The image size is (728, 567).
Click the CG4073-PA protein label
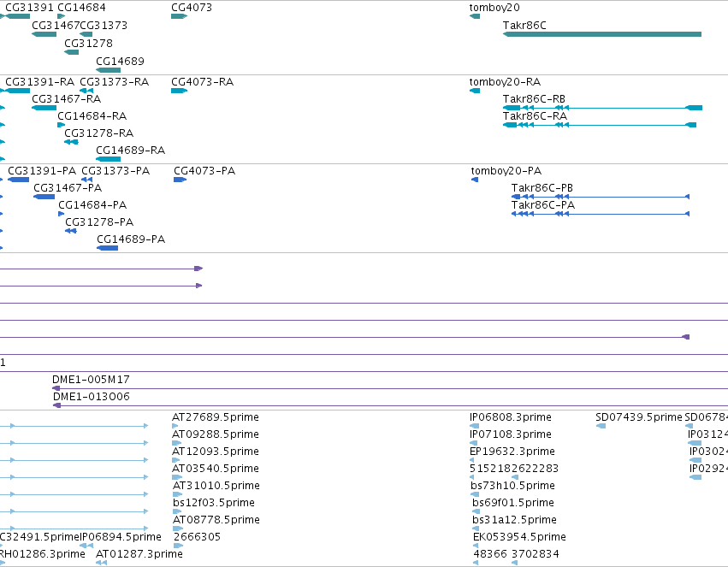(x=204, y=171)
